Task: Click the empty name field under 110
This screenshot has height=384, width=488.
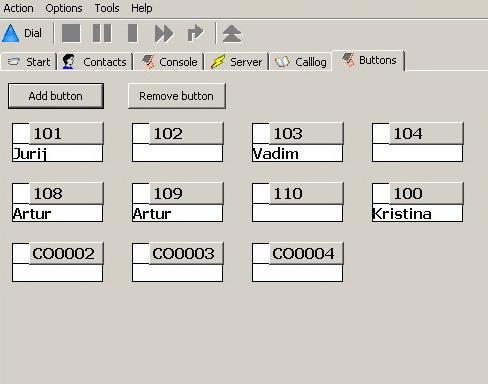Action: [x=297, y=213]
